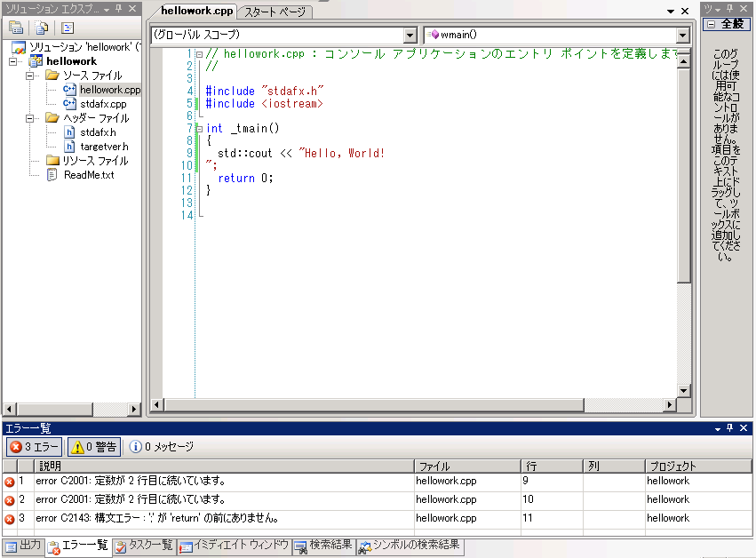Select hellowork.cpp in Solution Explorer
This screenshot has width=756, height=558.
(110, 90)
